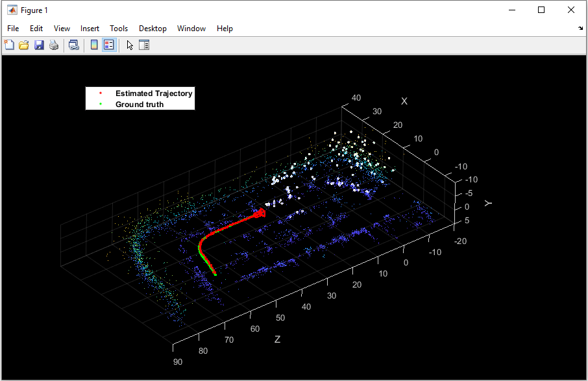Print the figure using the printer icon

[54, 45]
